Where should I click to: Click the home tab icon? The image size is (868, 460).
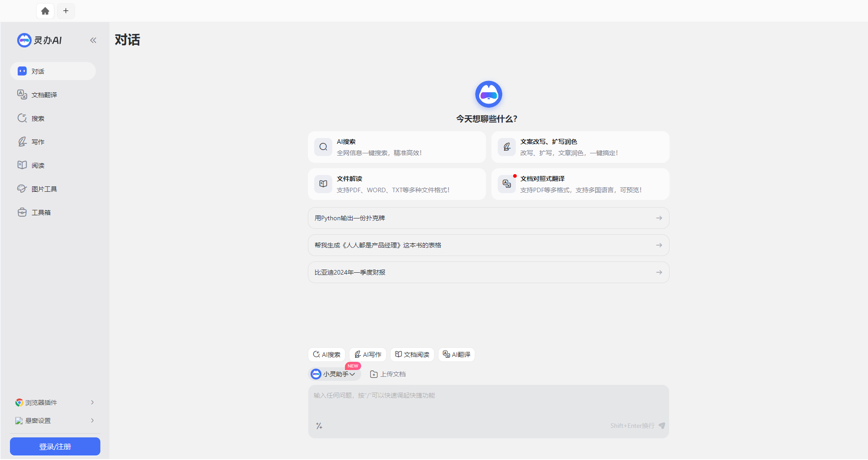click(x=45, y=11)
